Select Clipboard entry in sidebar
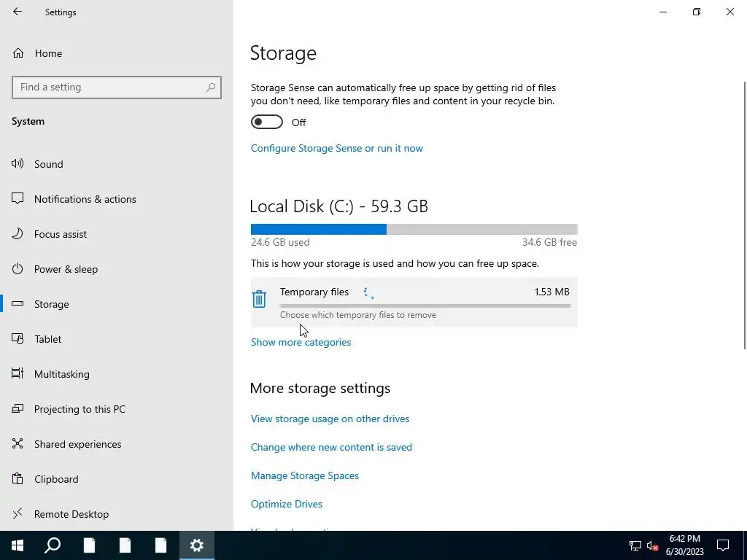 coord(56,479)
